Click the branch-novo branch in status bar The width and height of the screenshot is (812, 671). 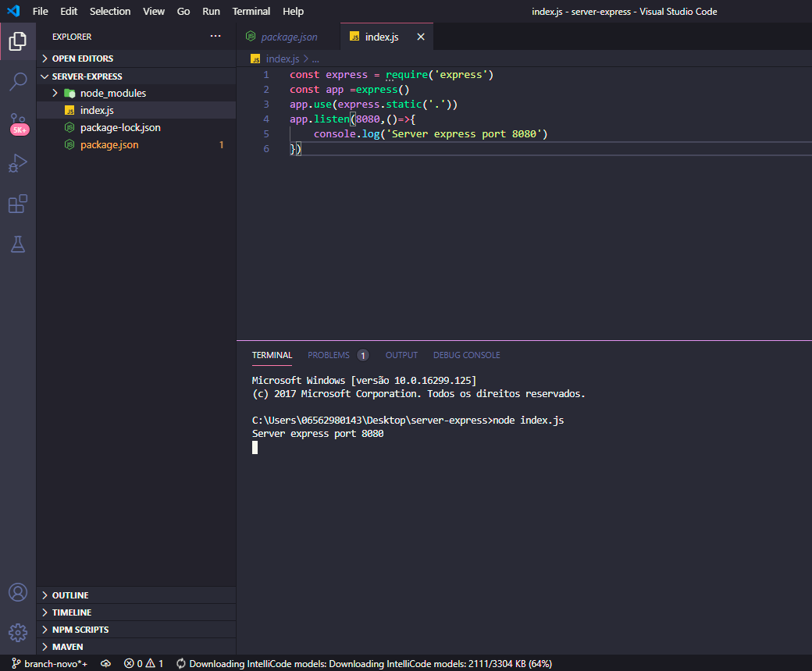click(x=49, y=663)
